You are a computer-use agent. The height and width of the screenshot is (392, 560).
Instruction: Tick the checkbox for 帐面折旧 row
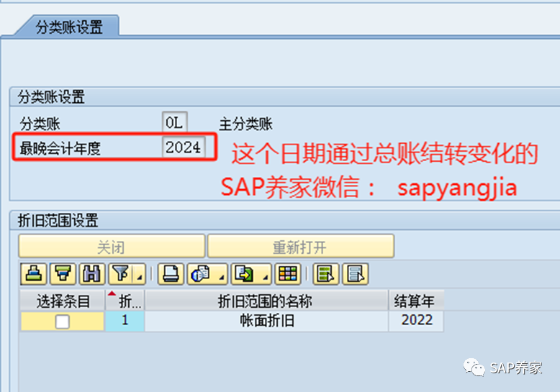(62, 322)
